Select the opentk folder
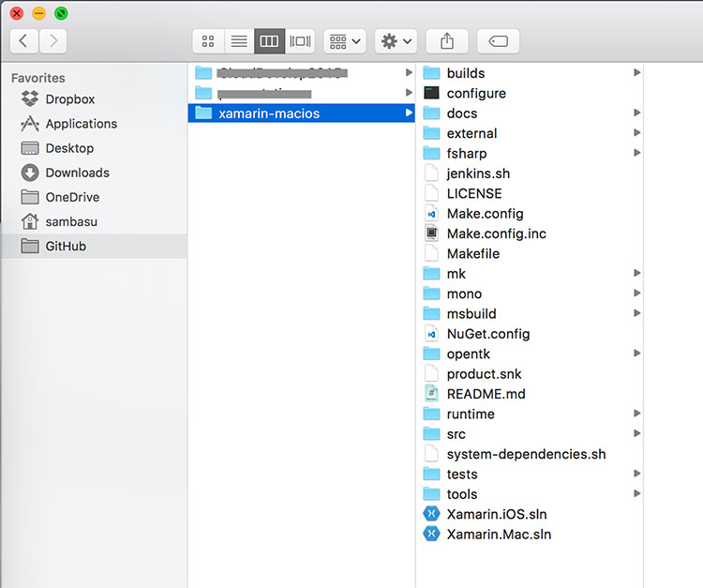Image resolution: width=703 pixels, height=588 pixels. (530, 354)
